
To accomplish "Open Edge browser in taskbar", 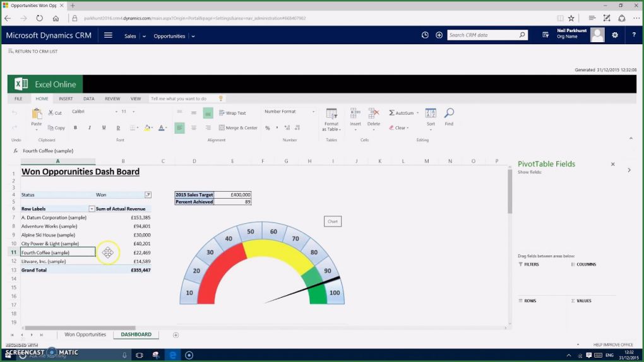I will (x=173, y=355).
